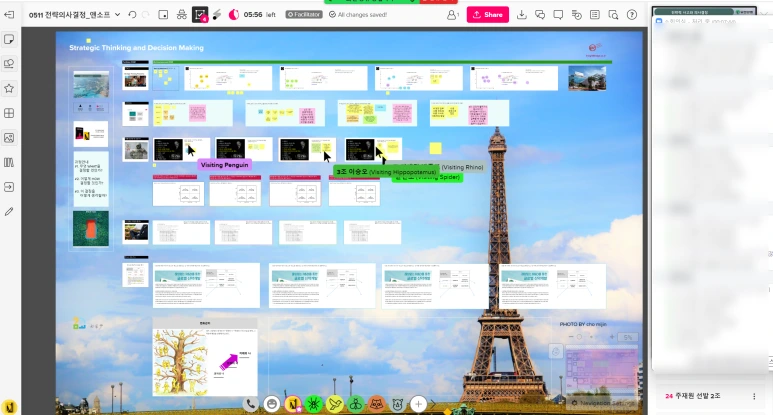Click the green spider visitor avatar

tap(314, 404)
